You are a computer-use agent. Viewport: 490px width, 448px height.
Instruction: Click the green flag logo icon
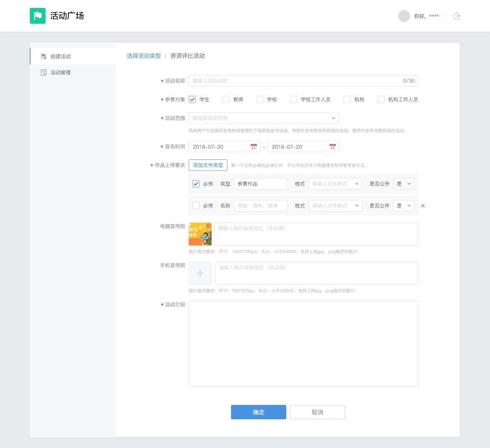tap(38, 16)
